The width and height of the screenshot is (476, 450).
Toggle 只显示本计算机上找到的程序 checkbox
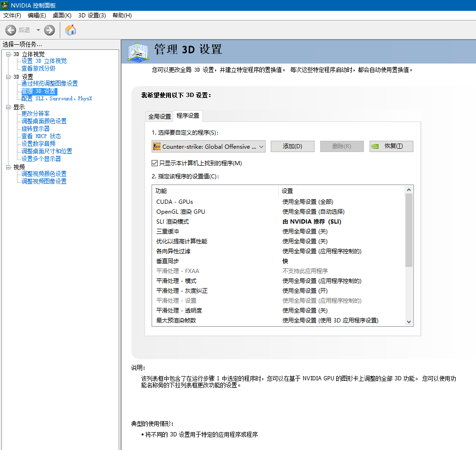(154, 163)
